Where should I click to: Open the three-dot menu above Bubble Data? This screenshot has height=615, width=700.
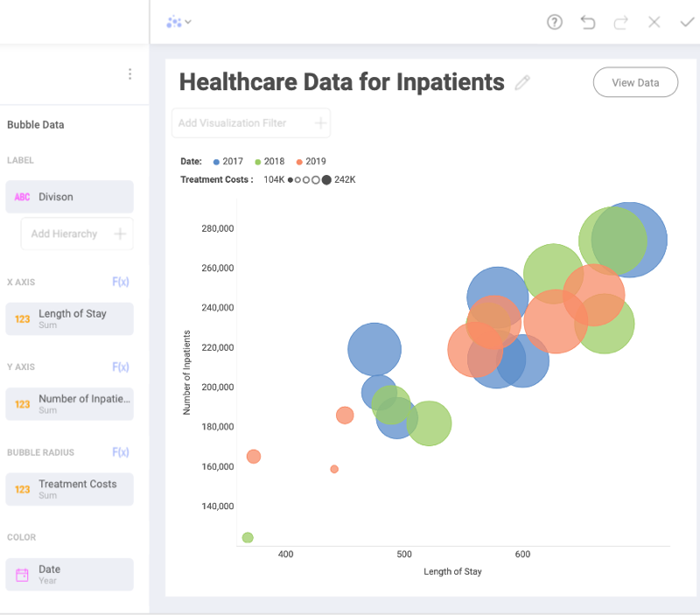click(129, 73)
